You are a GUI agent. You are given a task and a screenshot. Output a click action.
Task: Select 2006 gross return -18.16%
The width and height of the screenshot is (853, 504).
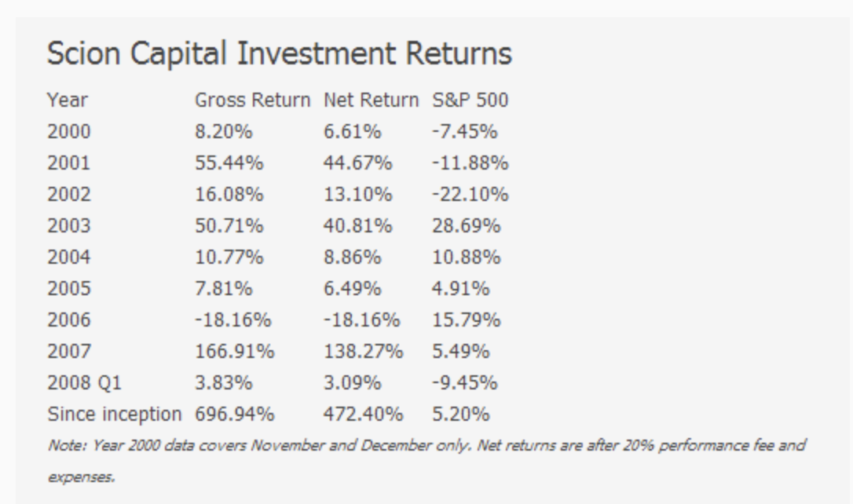(x=232, y=320)
